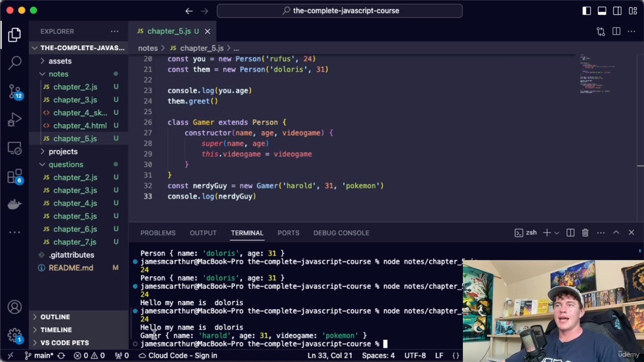Synchronize changes icon in status bar
Viewport: 644px width, 362px height.
point(61,355)
